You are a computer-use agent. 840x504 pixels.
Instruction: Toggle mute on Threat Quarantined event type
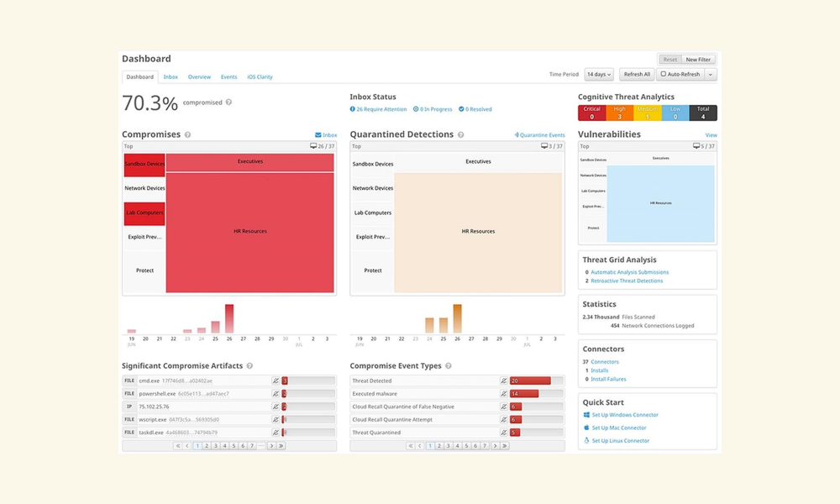[503, 433]
